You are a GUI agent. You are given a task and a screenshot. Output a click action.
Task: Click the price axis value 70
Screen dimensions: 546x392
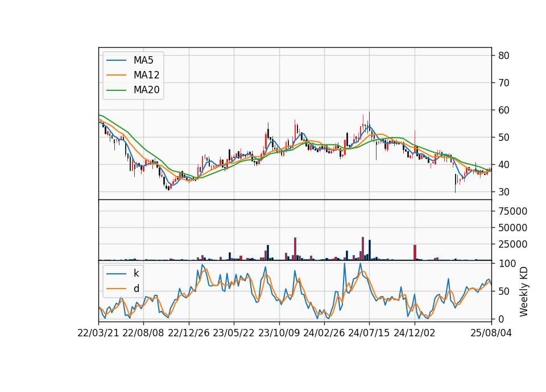[504, 83]
